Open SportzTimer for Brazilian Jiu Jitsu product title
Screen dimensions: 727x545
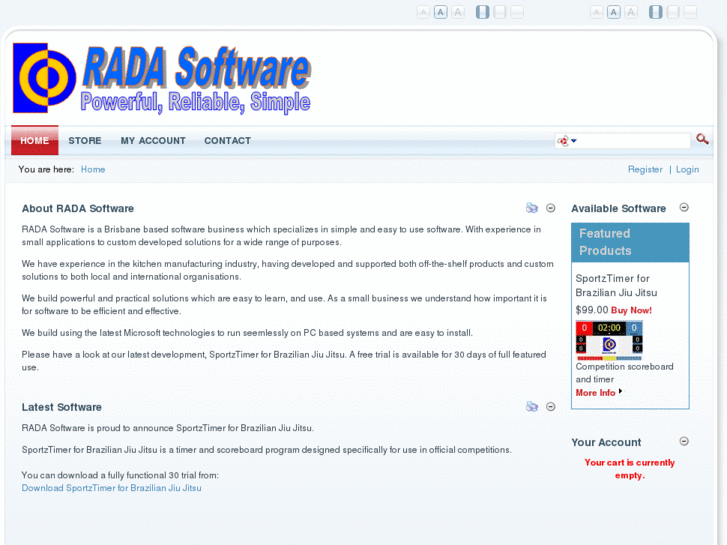(x=616, y=285)
